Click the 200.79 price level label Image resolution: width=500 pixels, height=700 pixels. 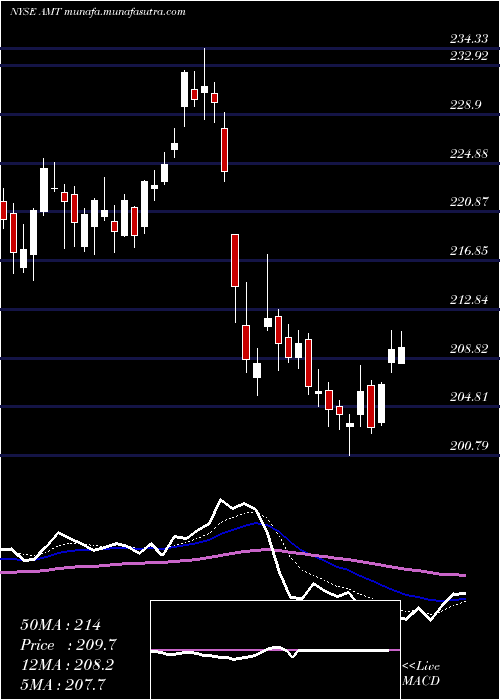point(469,446)
